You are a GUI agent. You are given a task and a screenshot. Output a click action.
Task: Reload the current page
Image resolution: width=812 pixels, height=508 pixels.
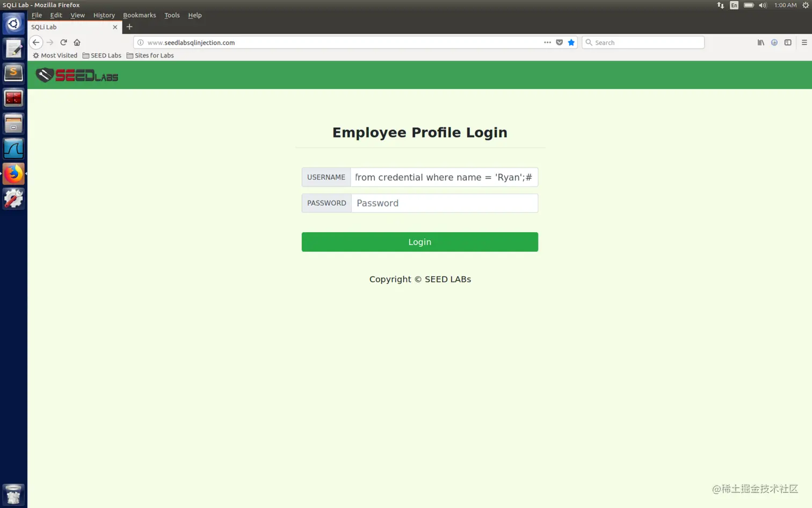(63, 42)
